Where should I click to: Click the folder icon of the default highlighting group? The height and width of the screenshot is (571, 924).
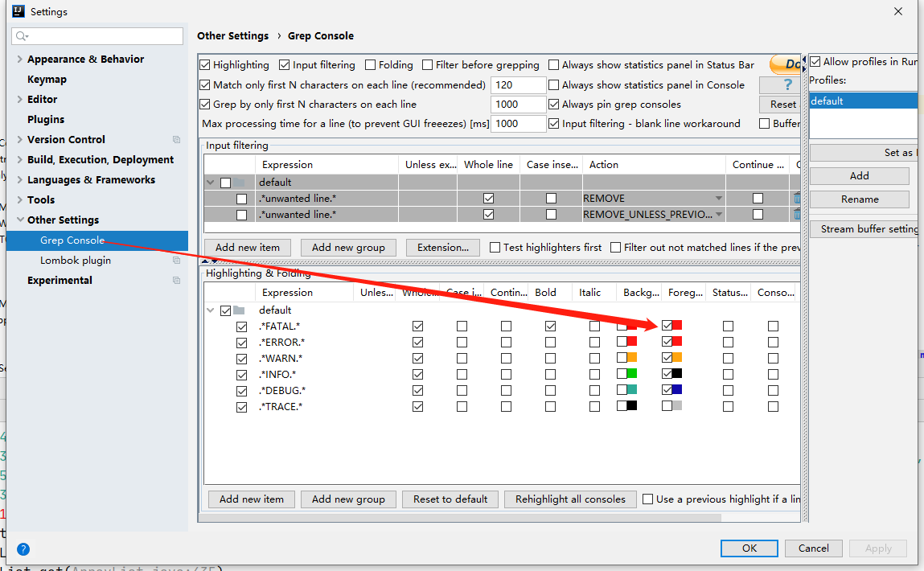click(240, 310)
